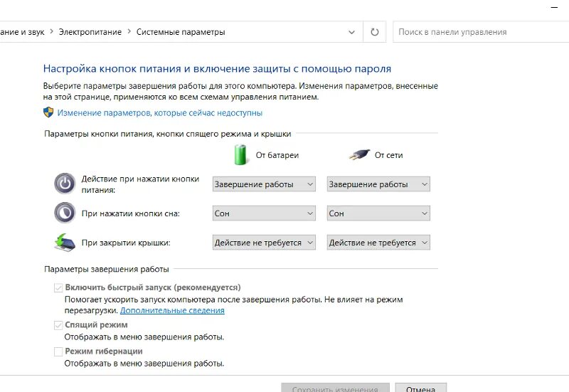This screenshot has height=392, width=569.
Task: Open the sleep button dropdown on battery
Action: (264, 213)
